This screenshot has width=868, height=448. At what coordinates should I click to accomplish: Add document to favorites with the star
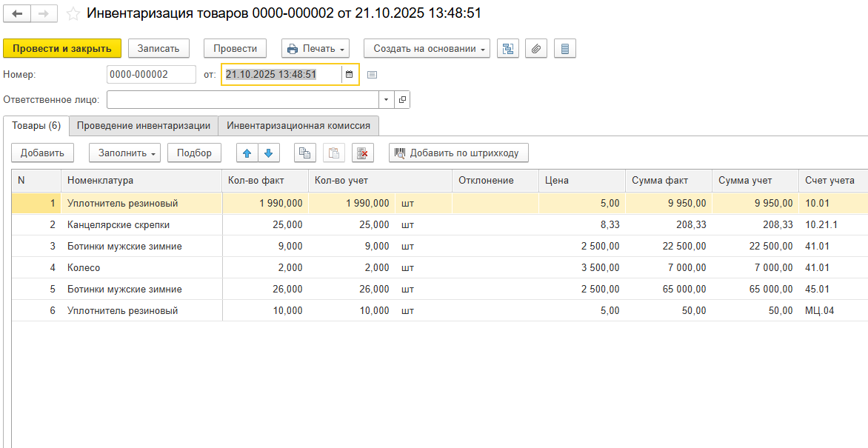click(73, 14)
